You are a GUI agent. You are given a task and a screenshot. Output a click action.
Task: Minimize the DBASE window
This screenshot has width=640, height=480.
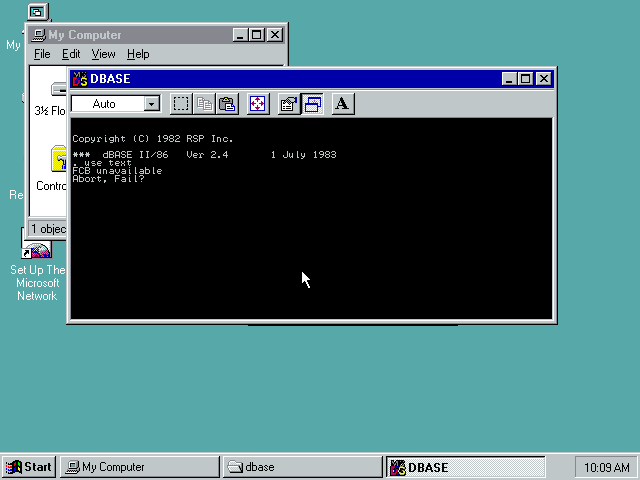(x=509, y=79)
